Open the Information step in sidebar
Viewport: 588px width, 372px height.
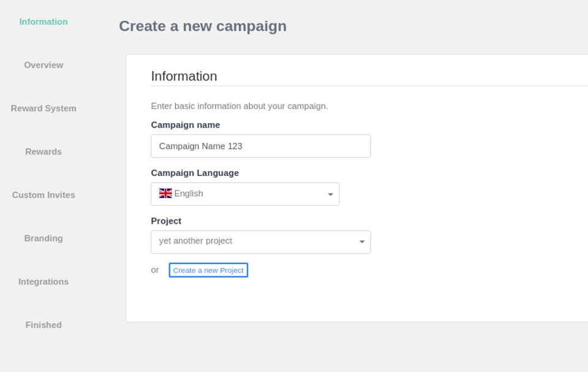43,22
